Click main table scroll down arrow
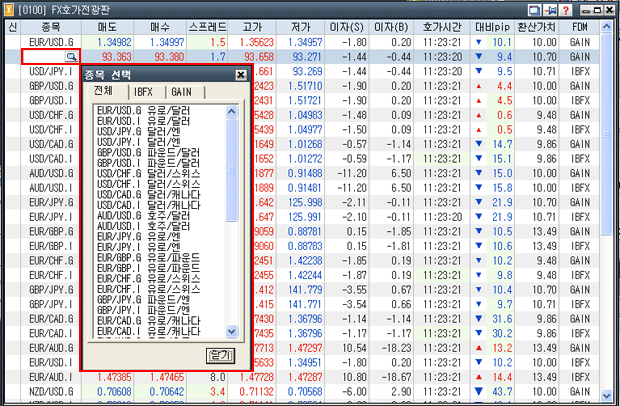The height and width of the screenshot is (406, 620). (606, 395)
